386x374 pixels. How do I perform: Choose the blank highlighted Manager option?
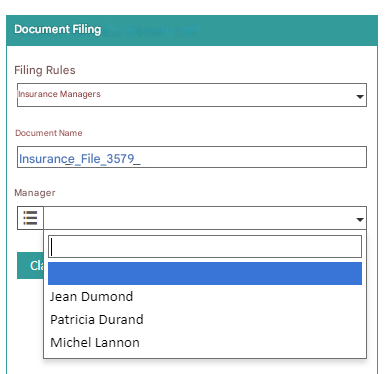coord(205,273)
